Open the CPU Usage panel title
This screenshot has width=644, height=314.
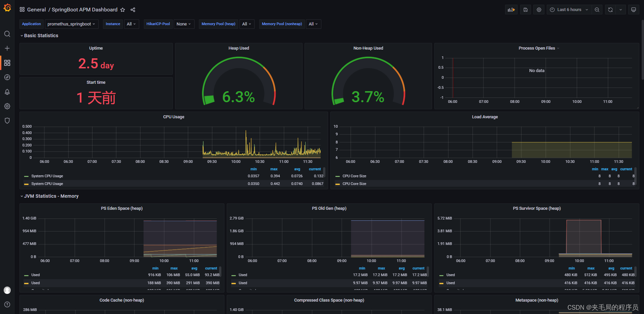point(174,117)
